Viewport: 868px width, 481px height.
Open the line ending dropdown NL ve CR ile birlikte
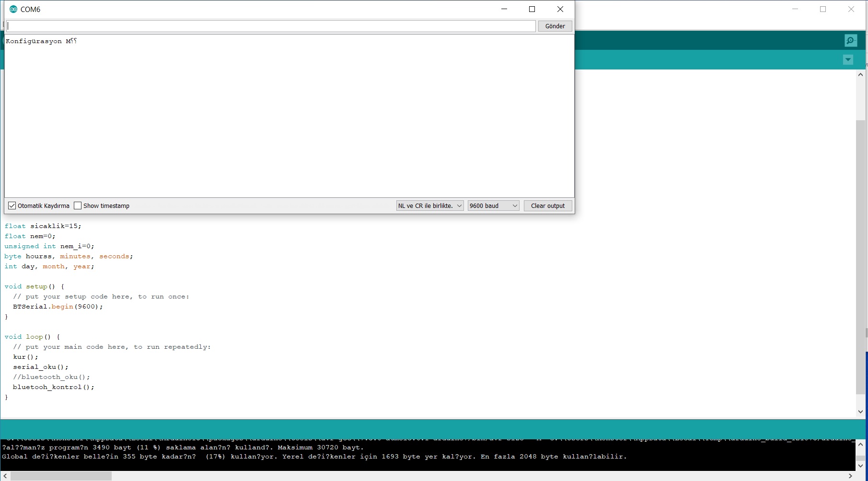[x=430, y=206]
